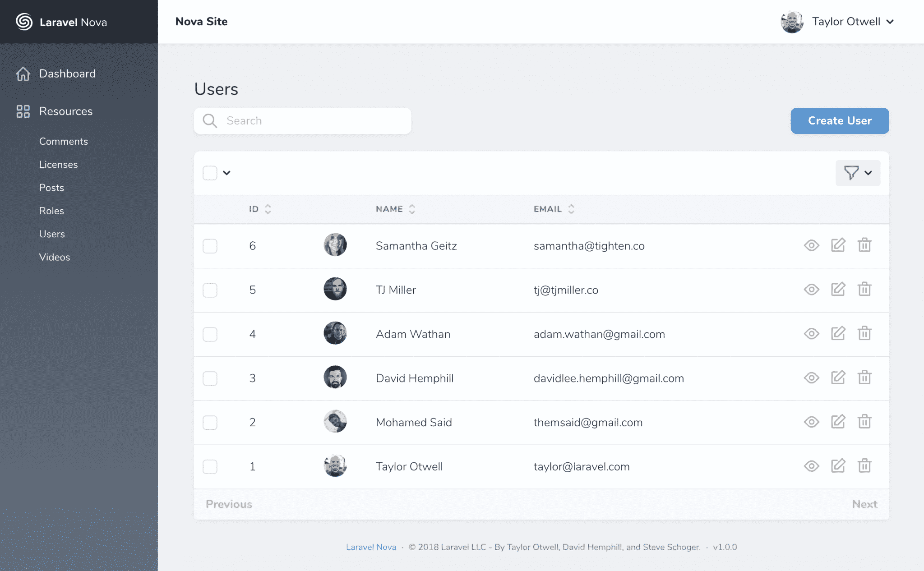This screenshot has width=924, height=571.
Task: View Mohamed Said with eye icon
Action: pos(811,422)
